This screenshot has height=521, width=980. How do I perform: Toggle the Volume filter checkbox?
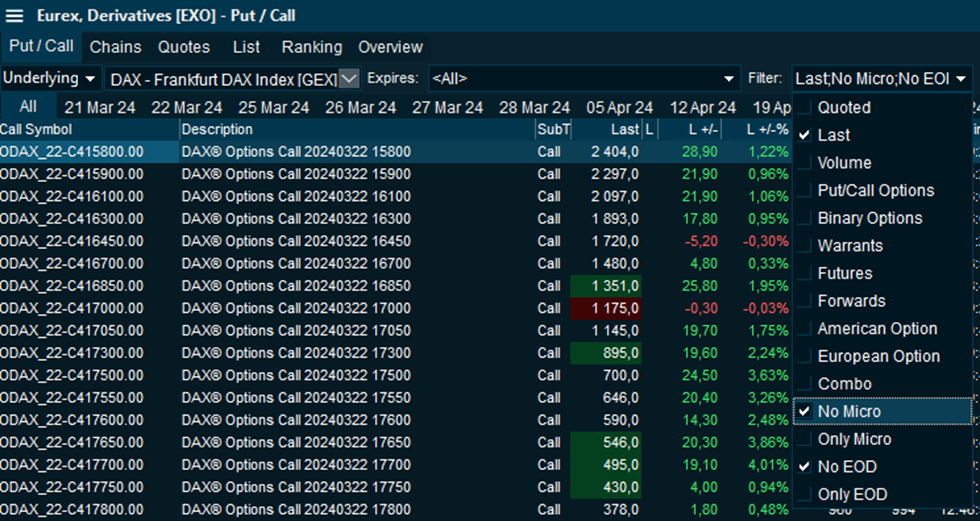(805, 163)
